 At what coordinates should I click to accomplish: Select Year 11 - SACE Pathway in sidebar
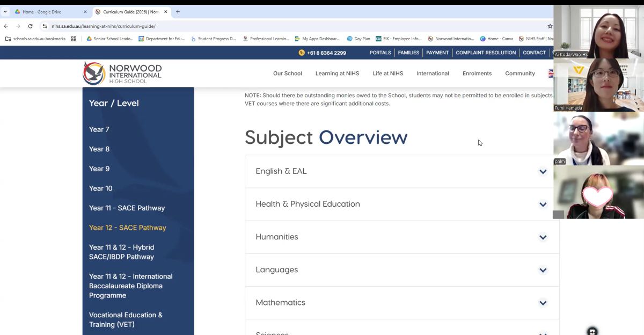127,208
